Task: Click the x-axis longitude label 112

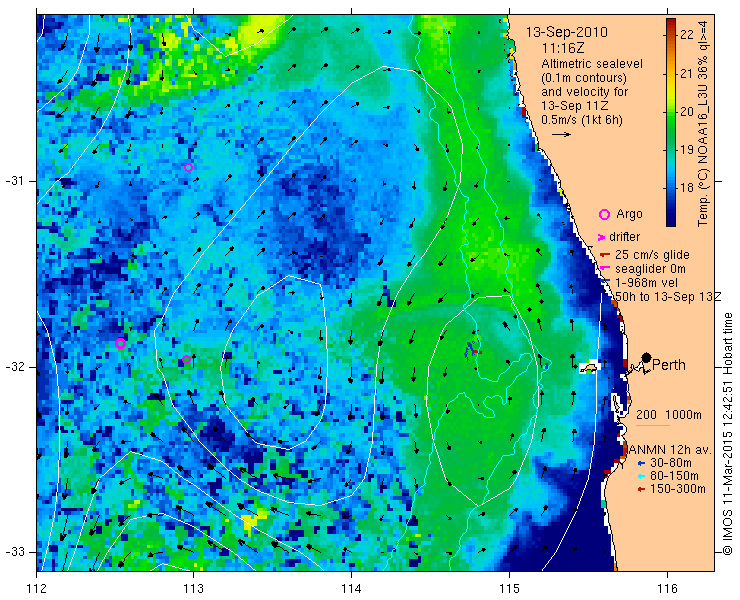Action: pyautogui.click(x=37, y=589)
